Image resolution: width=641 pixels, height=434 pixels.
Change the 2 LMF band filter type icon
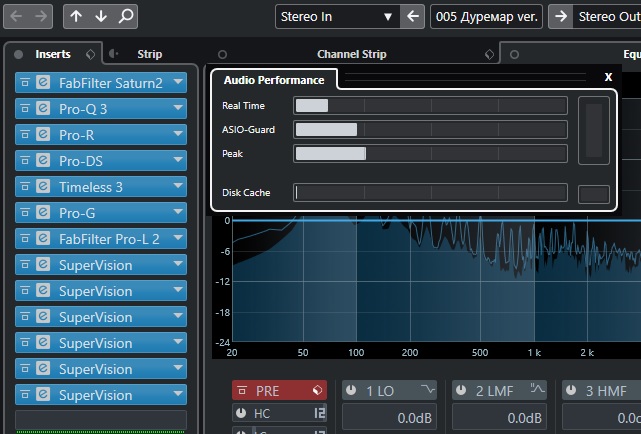tap(537, 389)
